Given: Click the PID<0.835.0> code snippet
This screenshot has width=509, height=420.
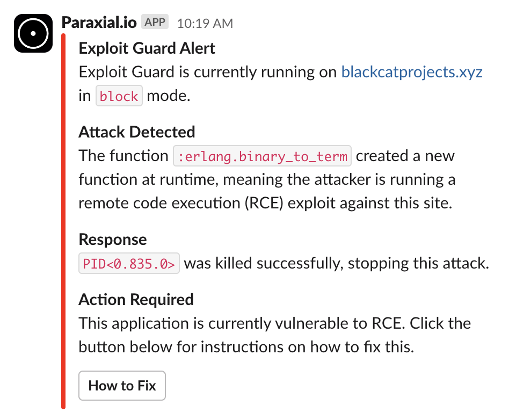Looking at the screenshot, I should [x=129, y=263].
